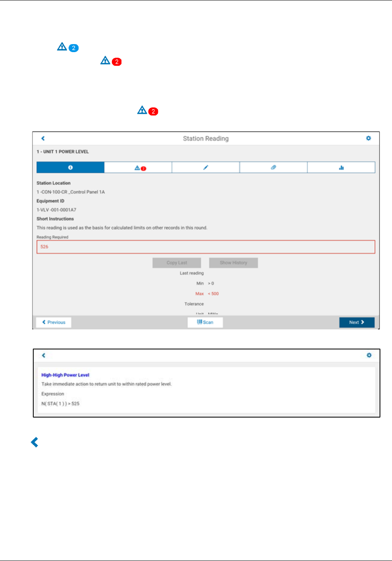Select station location 1-CON-100-CR text
Screen dimensions: 392x561
[x=71, y=192]
